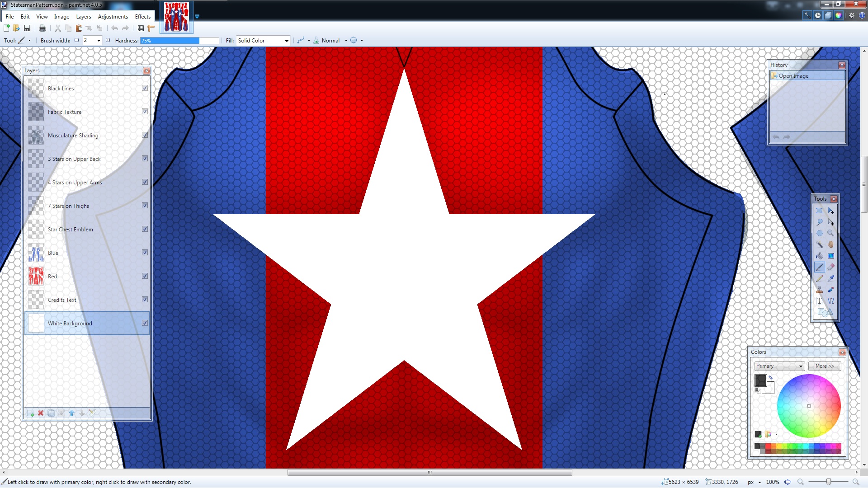Save the image with floppy icon
Viewport: 868px width, 488px height.
coord(27,28)
